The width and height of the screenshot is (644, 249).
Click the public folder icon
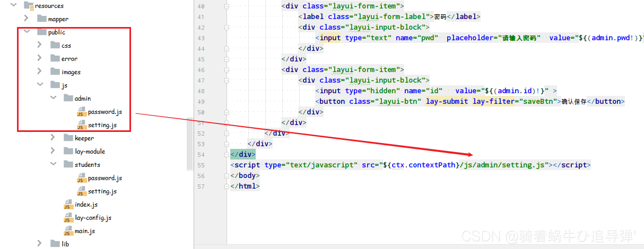point(42,32)
